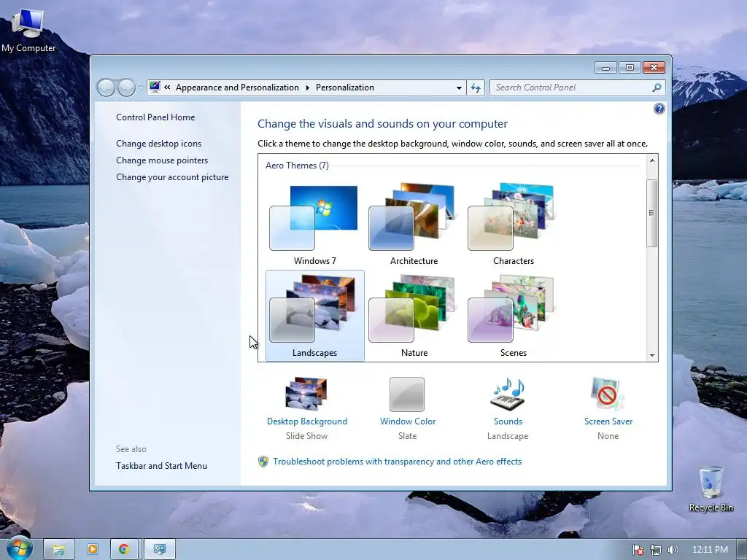Image resolution: width=747 pixels, height=560 pixels.
Task: Click the Refresh button
Action: pos(476,87)
